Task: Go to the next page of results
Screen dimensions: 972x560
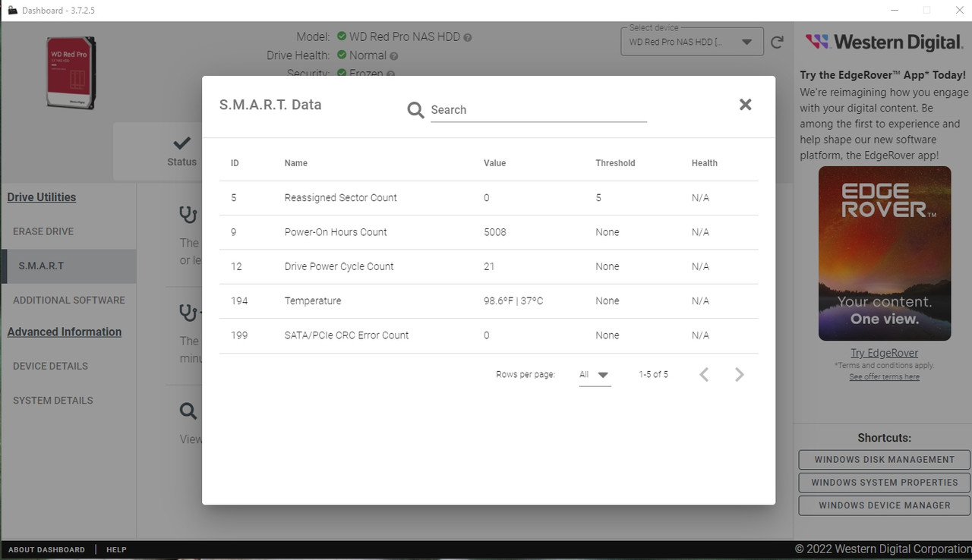Action: 739,374
